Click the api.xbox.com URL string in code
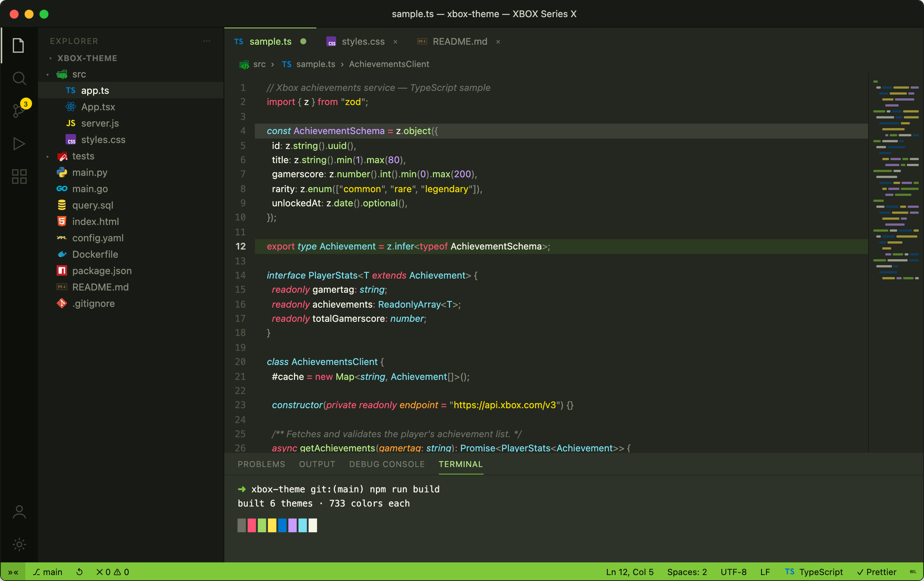Screen dimensions: 924x581 504,404
